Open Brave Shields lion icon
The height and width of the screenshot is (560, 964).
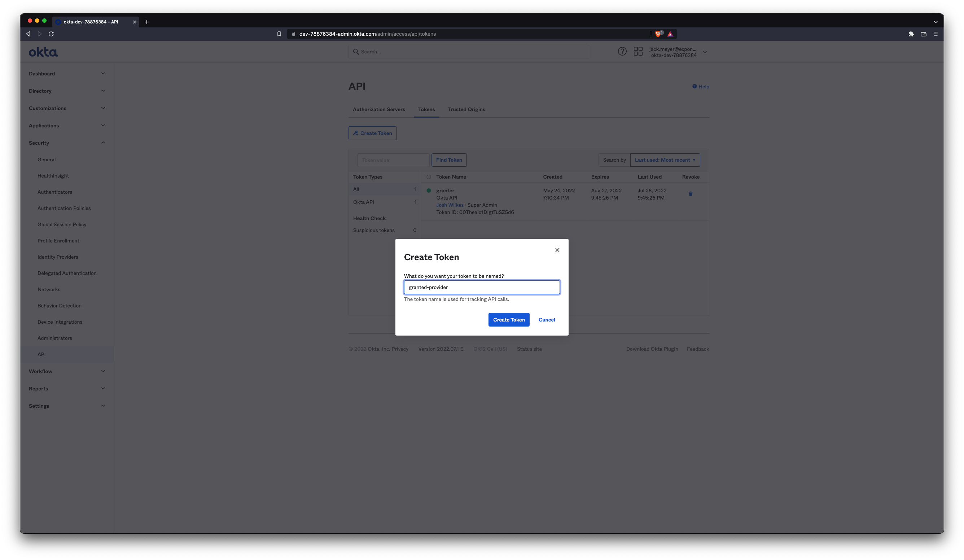click(x=658, y=34)
